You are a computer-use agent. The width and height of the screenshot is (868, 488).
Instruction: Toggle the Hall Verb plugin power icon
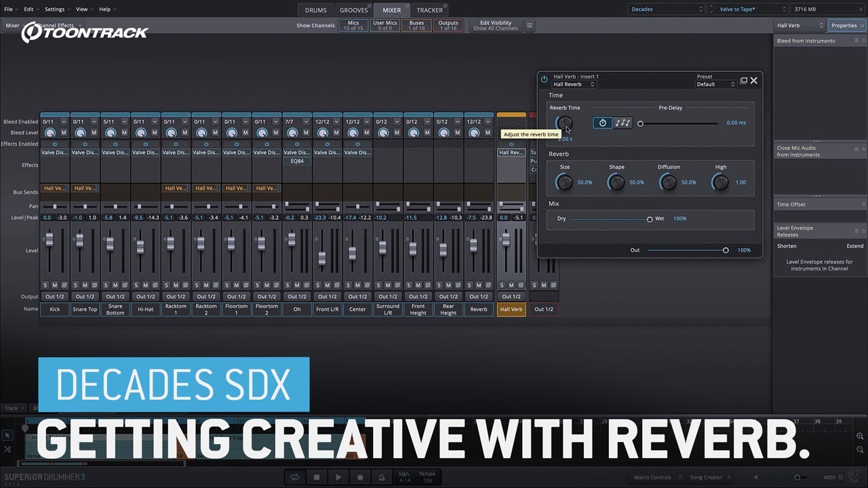tap(544, 79)
